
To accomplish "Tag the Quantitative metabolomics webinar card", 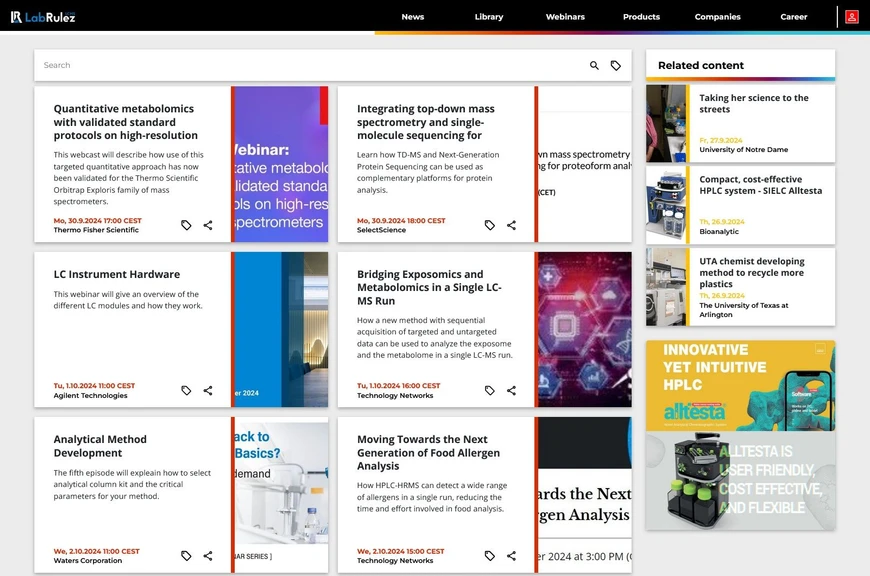I will (186, 225).
